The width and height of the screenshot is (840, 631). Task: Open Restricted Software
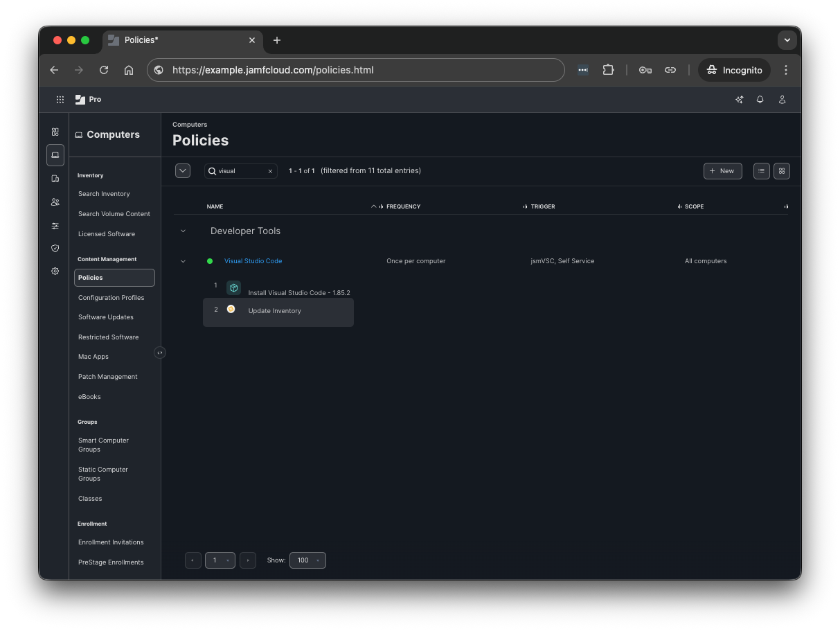click(x=109, y=337)
